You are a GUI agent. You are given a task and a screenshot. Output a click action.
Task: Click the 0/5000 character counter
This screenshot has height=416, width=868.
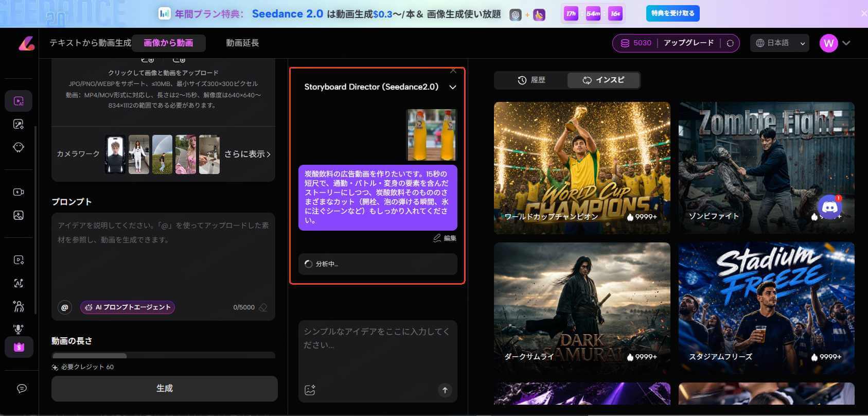click(x=244, y=307)
